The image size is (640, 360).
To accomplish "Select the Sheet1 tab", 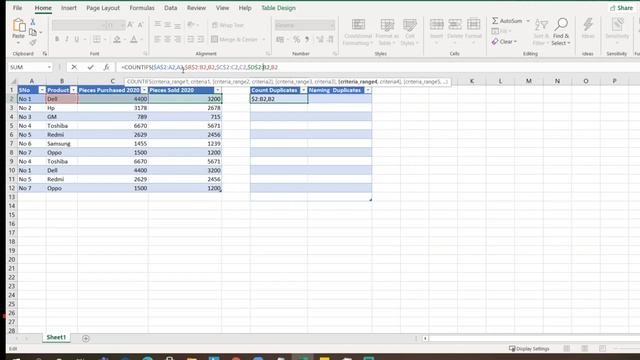I will point(56,337).
